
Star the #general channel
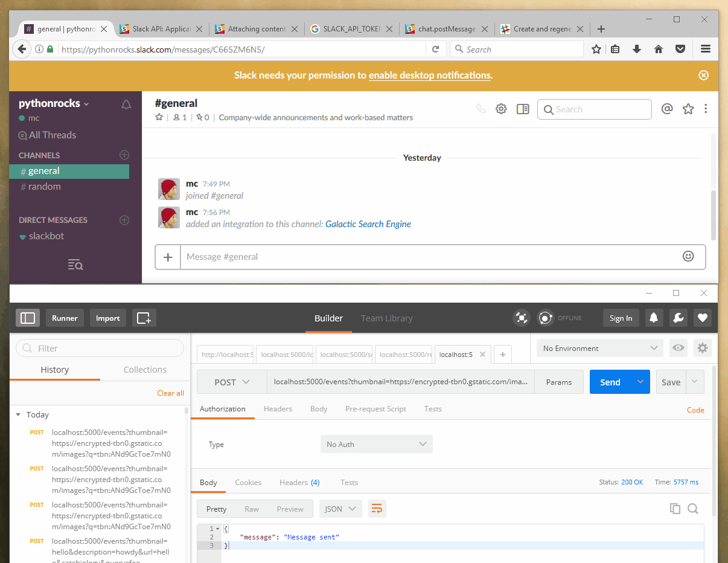point(159,117)
